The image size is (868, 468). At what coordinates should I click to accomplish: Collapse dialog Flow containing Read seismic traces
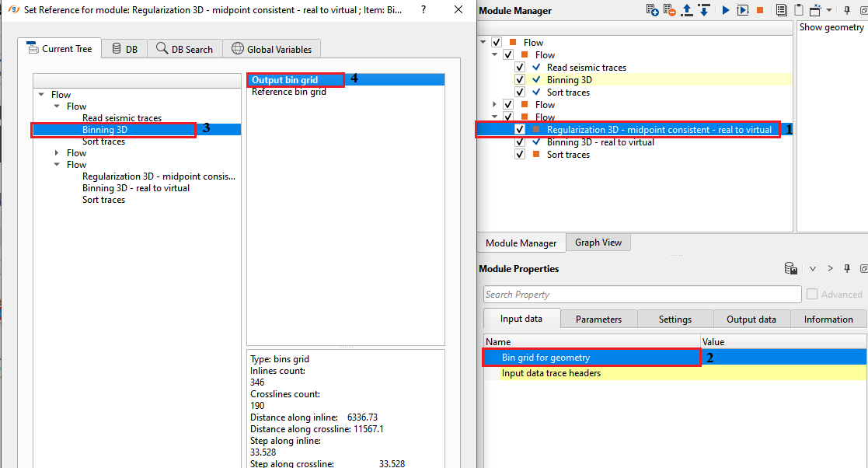(57, 107)
